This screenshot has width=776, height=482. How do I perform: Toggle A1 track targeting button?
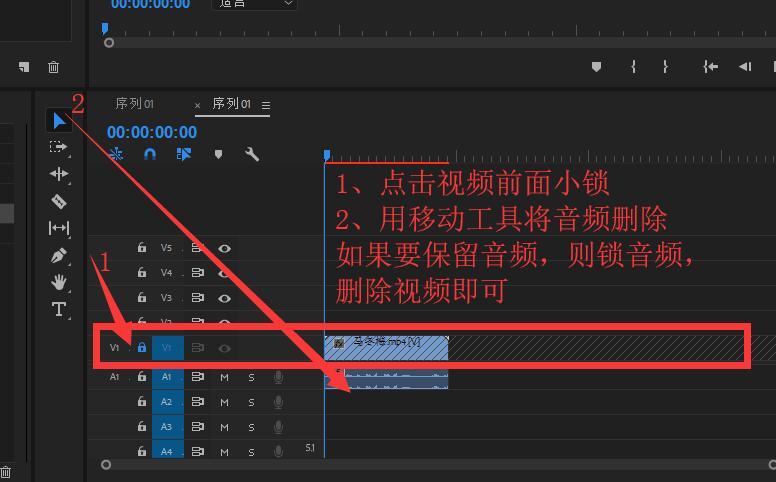167,377
